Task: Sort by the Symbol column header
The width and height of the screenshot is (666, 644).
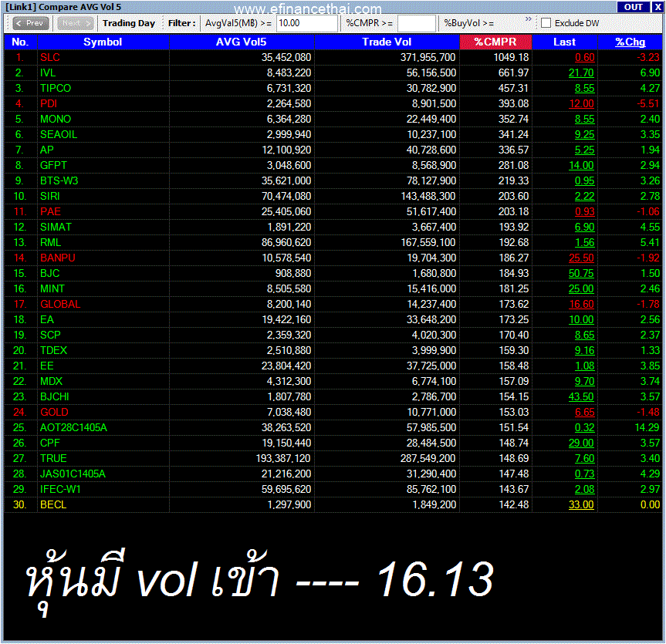Action: [103, 42]
